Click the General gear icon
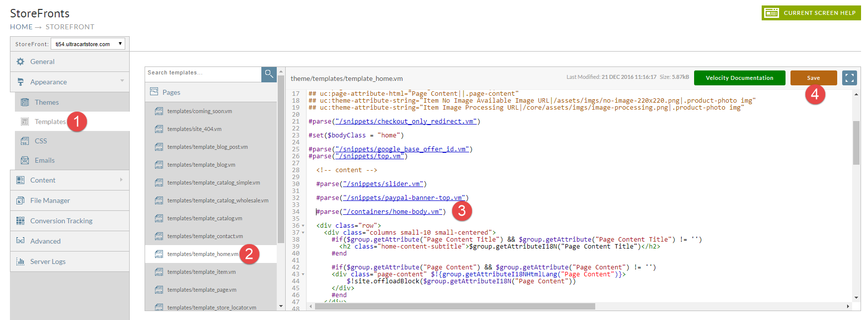This screenshot has width=868, height=320. pyautogui.click(x=20, y=62)
